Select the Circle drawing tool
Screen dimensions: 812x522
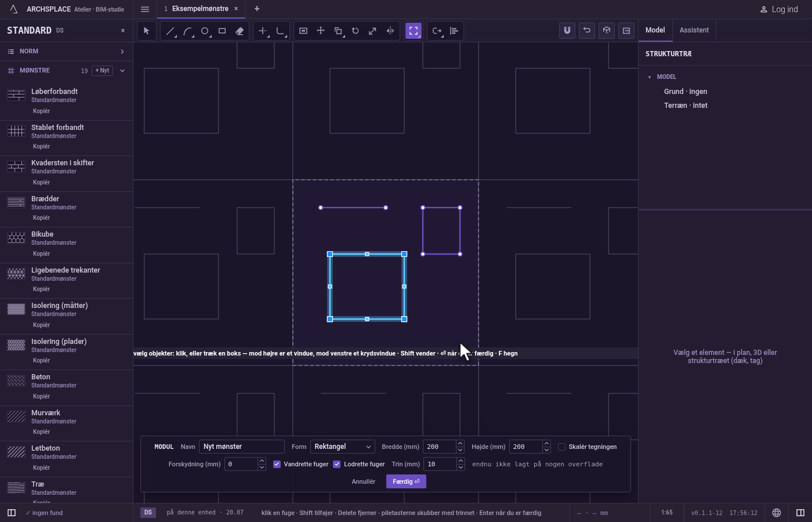click(x=205, y=31)
